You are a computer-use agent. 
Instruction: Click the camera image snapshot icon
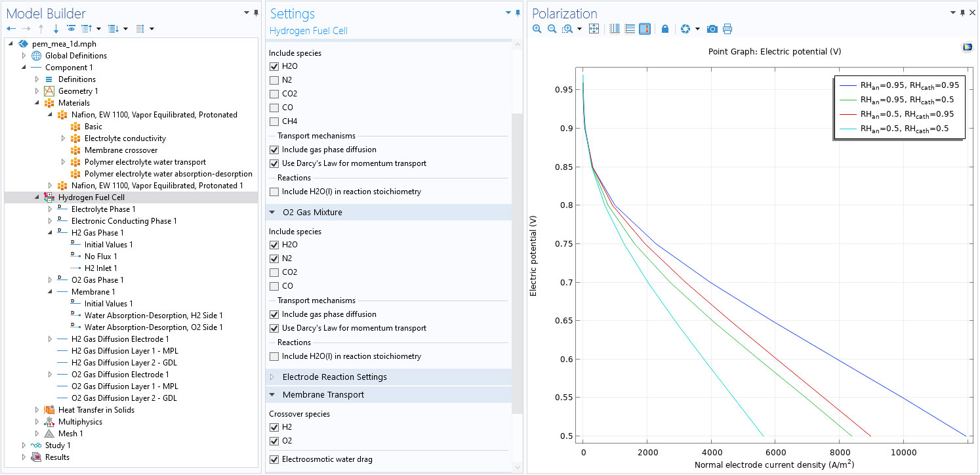[712, 29]
